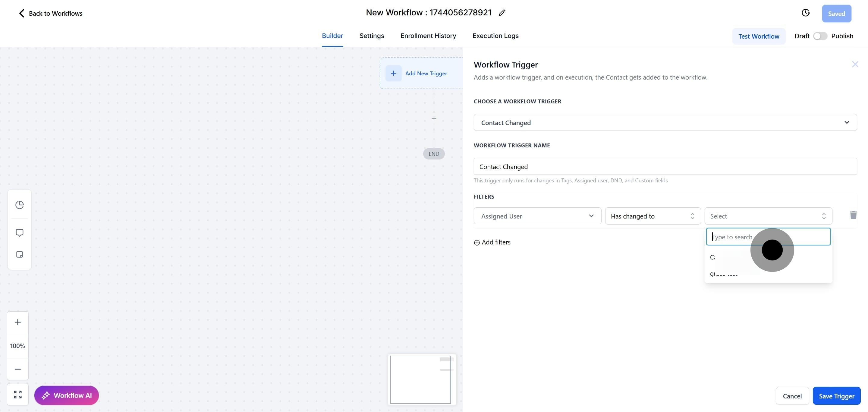Zoom in on the canvas
868x412 pixels.
(18, 322)
